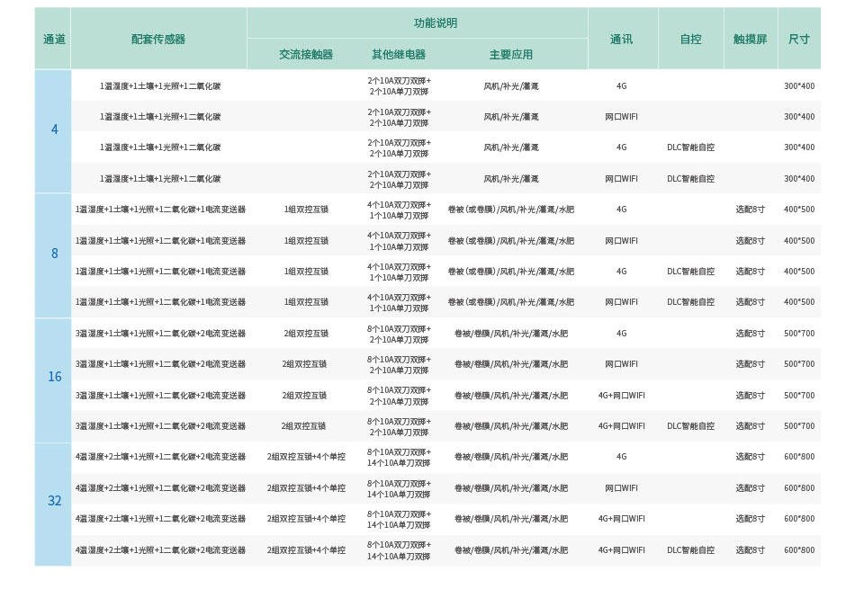Click the channel 4 row group cell
The width and height of the screenshot is (855, 616).
coord(52,130)
